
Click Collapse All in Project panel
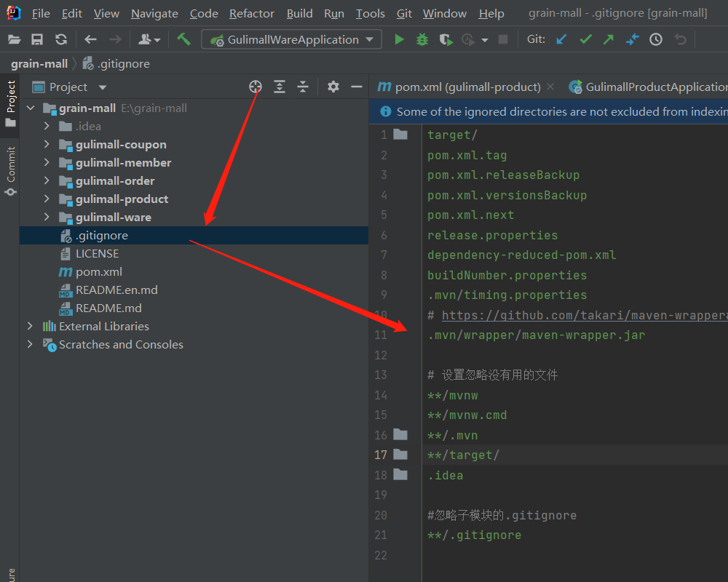click(x=303, y=87)
